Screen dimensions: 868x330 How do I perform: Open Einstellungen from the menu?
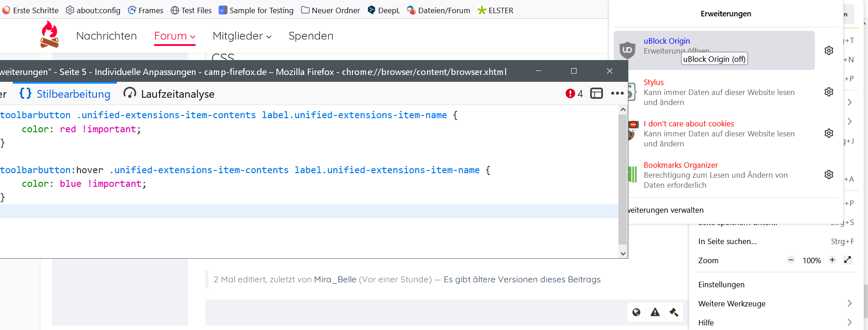tap(721, 285)
